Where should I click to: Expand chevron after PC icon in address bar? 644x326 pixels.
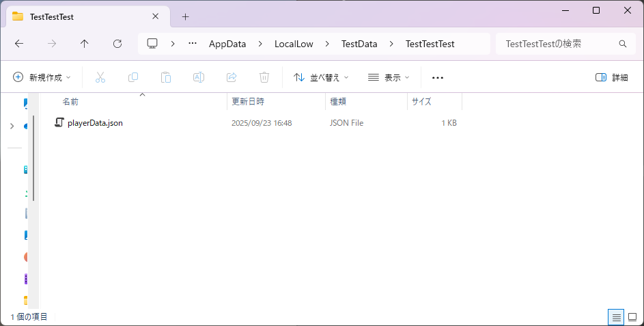173,44
